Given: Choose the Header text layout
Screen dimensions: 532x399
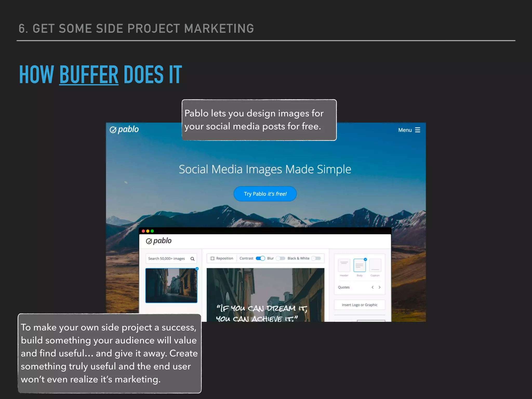Looking at the screenshot, I should (x=344, y=265).
